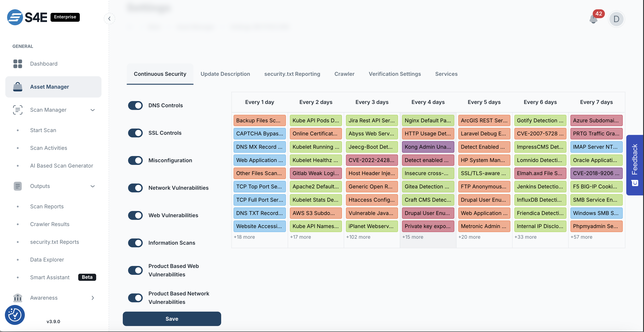Click the Outputs document icon
The height and width of the screenshot is (332, 644).
tap(18, 186)
